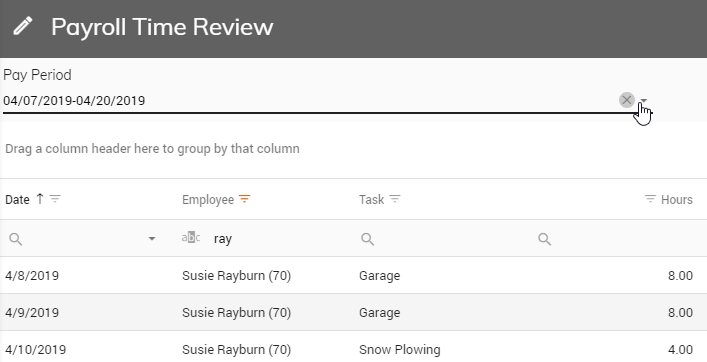Screen dimensions: 707x362
Task: Click the Employee contains filter mode icon
Action: pos(191,238)
